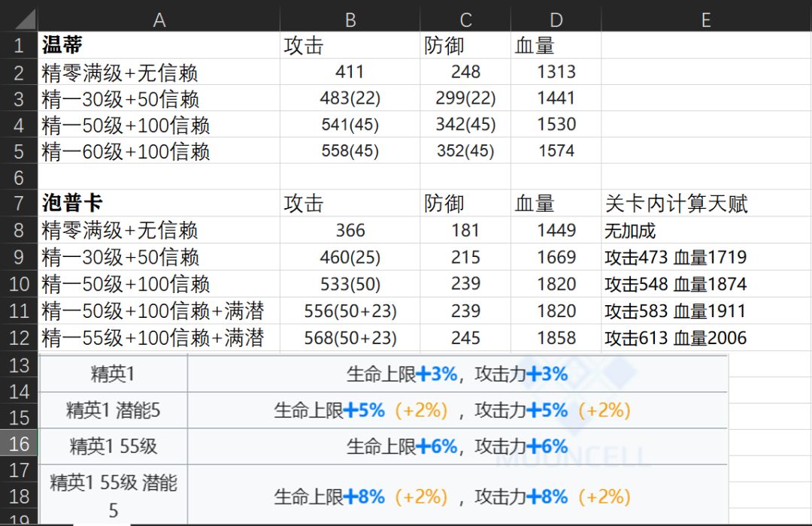Click the embedded image row 精英1 潜能5
This screenshot has height=526, width=812.
click(x=383, y=410)
